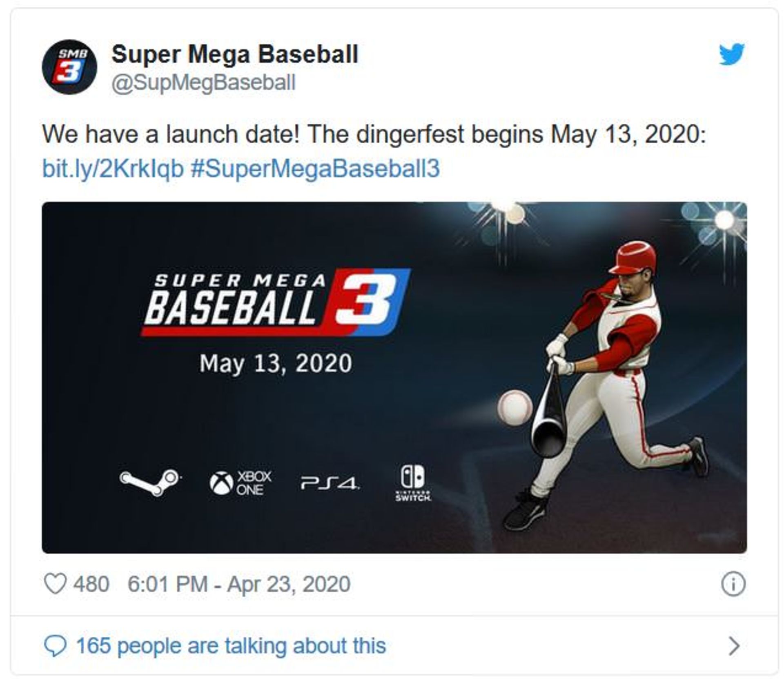Open Super Mega Baseball display name
This screenshot has width=784, height=689.
235,54
